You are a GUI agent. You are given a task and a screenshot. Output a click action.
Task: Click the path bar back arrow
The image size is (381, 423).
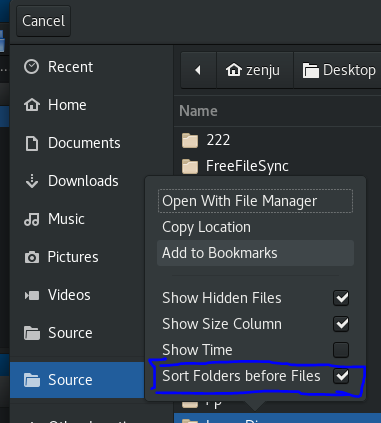point(198,70)
